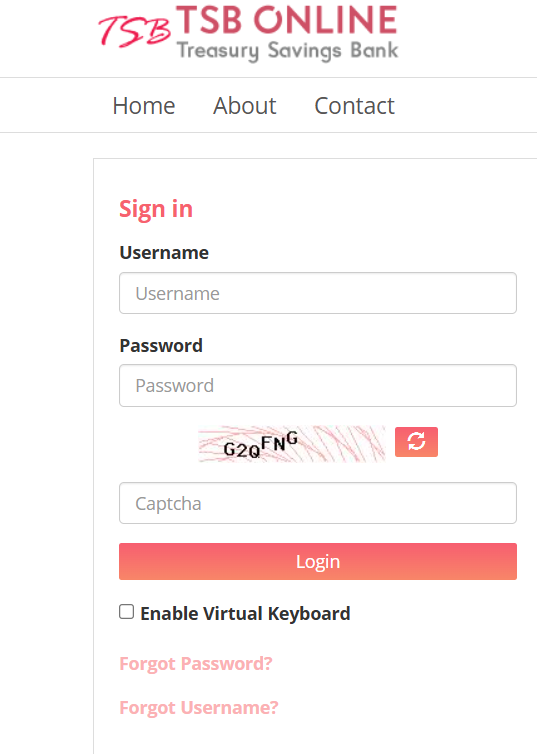Viewport: 537px width, 754px height.
Task: Click the Sign in heading
Action: [x=156, y=209]
